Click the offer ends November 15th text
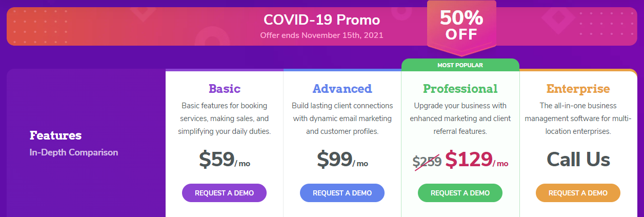This screenshot has height=217, width=644. [321, 35]
